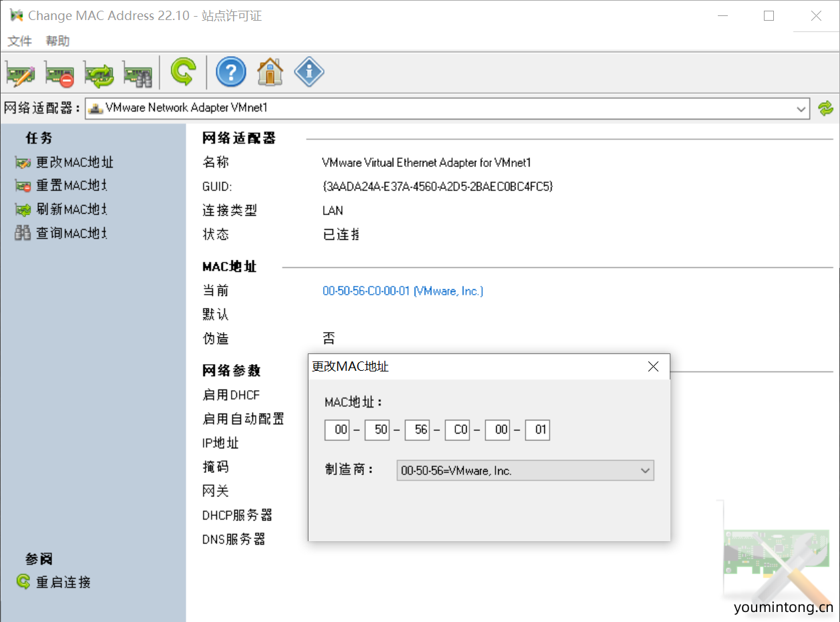Screen dimensions: 840x622
Task: Click the fifth MAC octet field after C0
Action: (x=497, y=430)
